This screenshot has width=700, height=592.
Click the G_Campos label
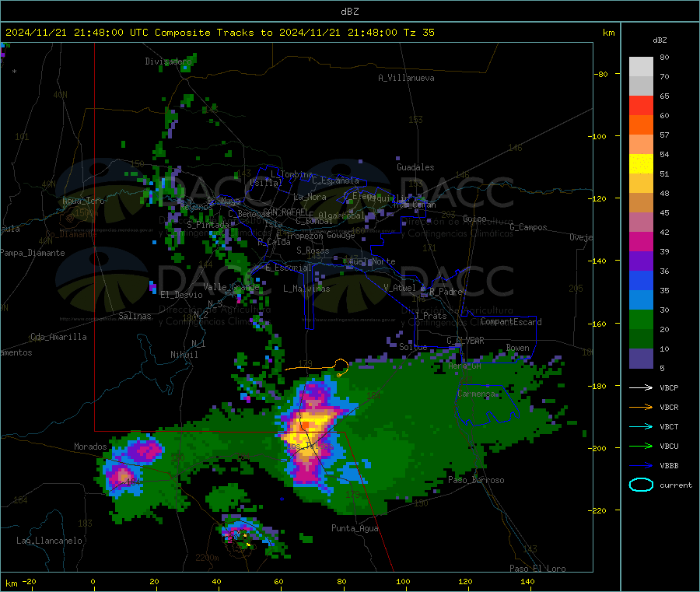(528, 227)
